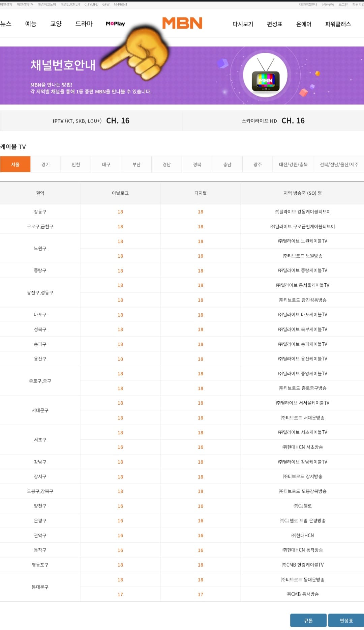This screenshot has height=630, width=364.
Task: Open the MoPlay logo link
Action: click(115, 24)
